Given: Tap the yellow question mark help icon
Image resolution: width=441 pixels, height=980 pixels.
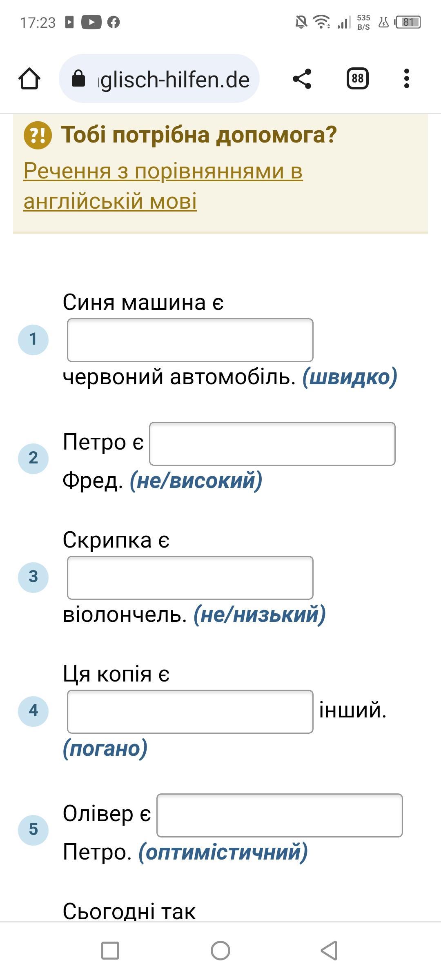Looking at the screenshot, I should [x=38, y=135].
